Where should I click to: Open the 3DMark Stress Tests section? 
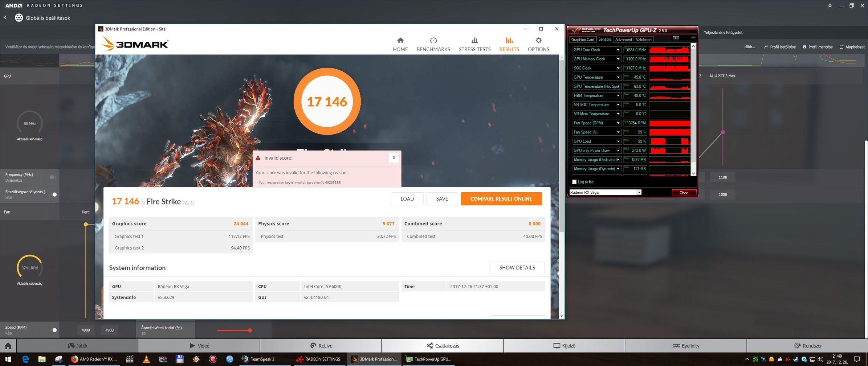point(474,45)
